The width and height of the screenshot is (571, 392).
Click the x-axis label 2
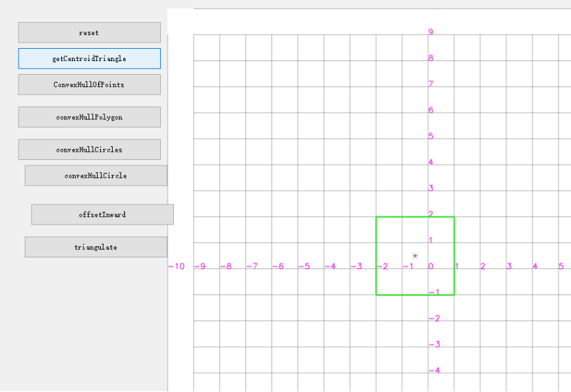483,266
